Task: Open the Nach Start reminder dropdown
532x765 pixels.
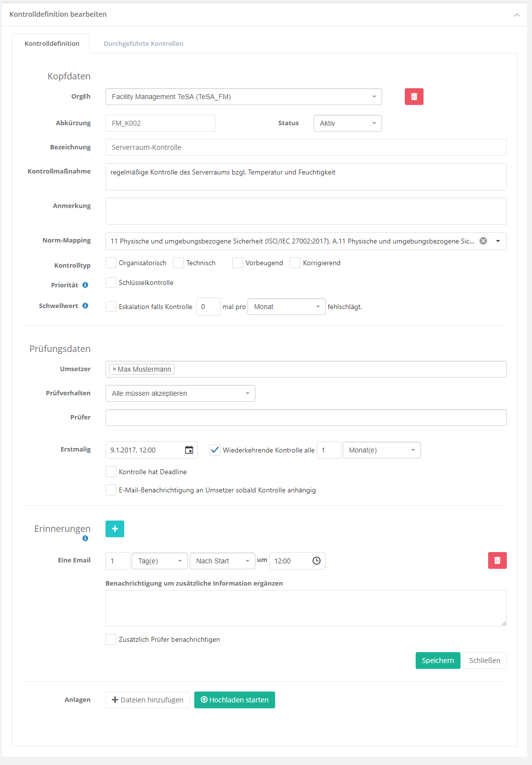Action: pos(222,561)
